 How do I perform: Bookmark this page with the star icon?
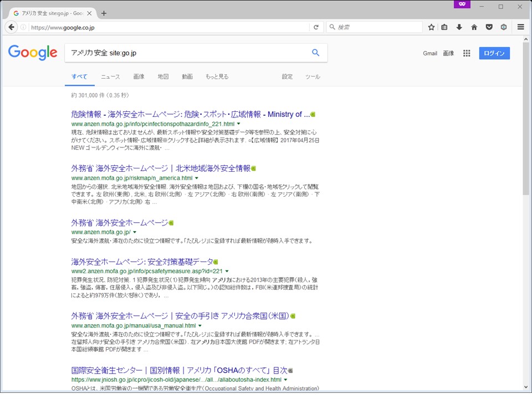[431, 27]
